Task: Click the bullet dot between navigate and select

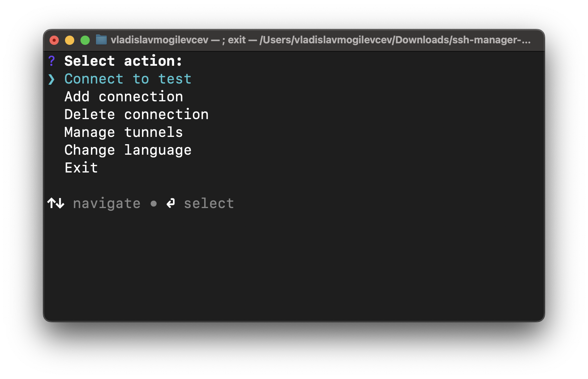Action: [x=154, y=204]
